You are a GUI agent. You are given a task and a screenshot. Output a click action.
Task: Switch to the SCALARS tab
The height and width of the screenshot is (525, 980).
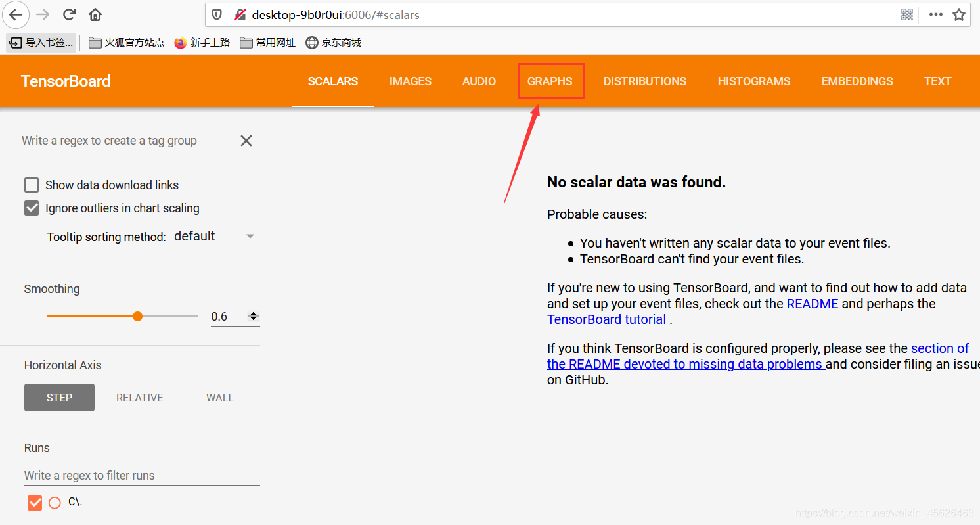click(333, 81)
